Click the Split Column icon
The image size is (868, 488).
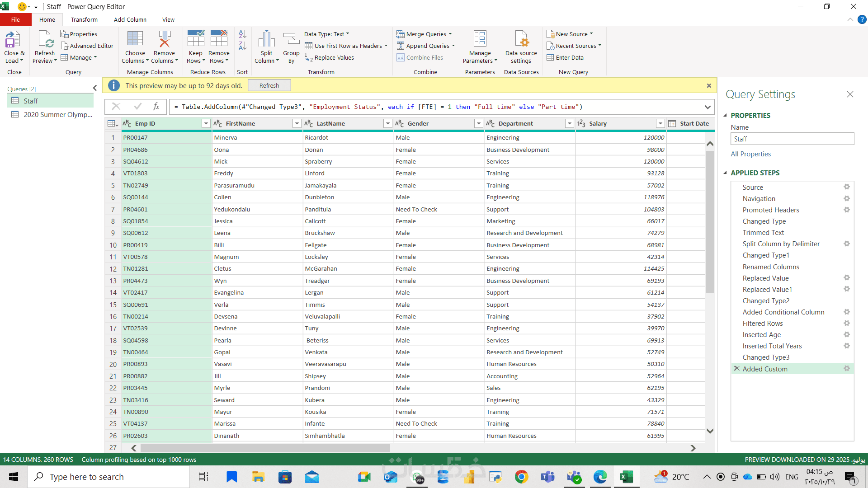(266, 40)
